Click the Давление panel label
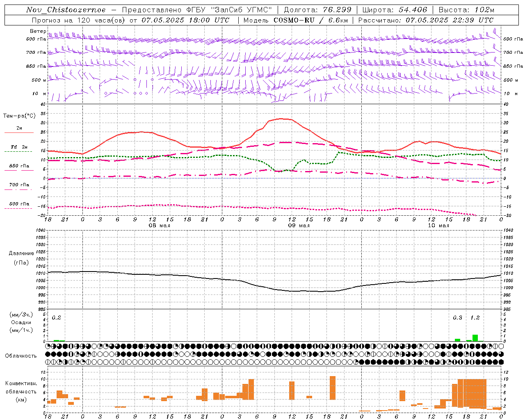Image resolution: width=525 pixels, height=420 pixels. pyautogui.click(x=21, y=253)
